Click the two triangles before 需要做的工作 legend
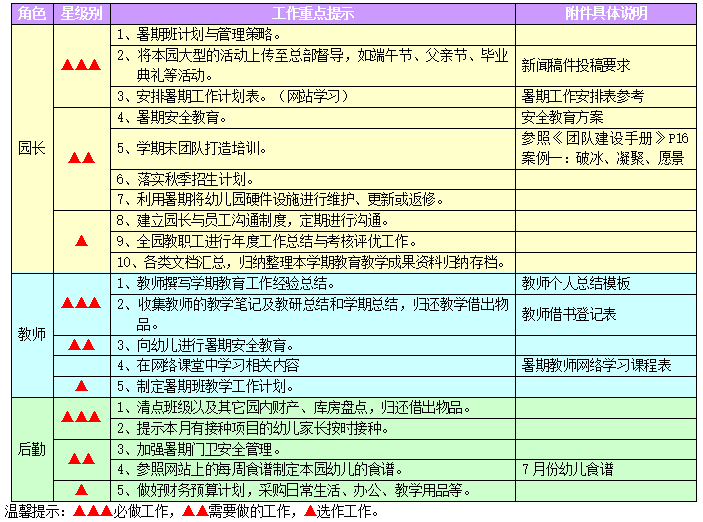The width and height of the screenshot is (703, 522). click(195, 511)
